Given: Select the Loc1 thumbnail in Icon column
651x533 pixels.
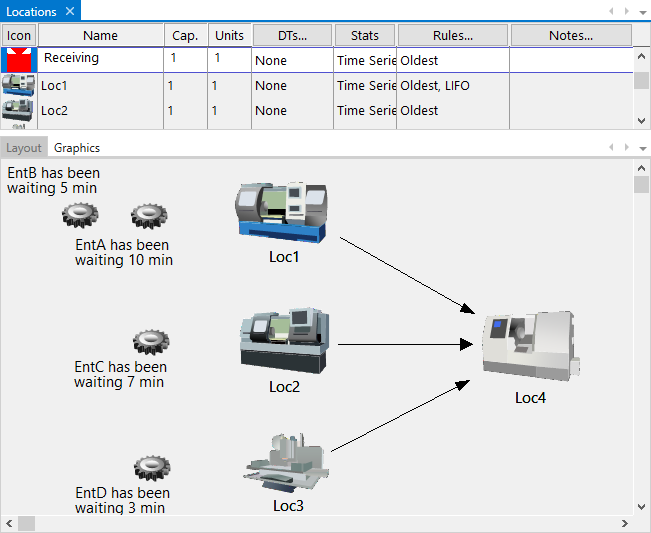Looking at the screenshot, I should pyautogui.click(x=18, y=86).
